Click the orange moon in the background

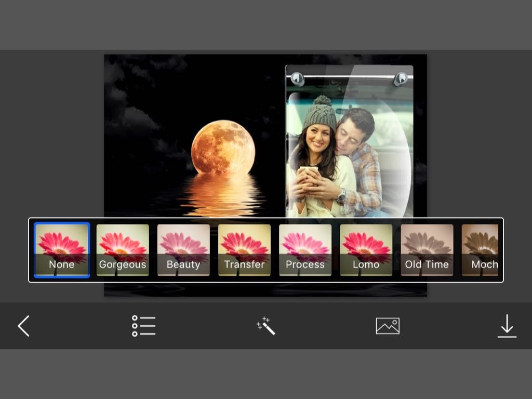[223, 147]
